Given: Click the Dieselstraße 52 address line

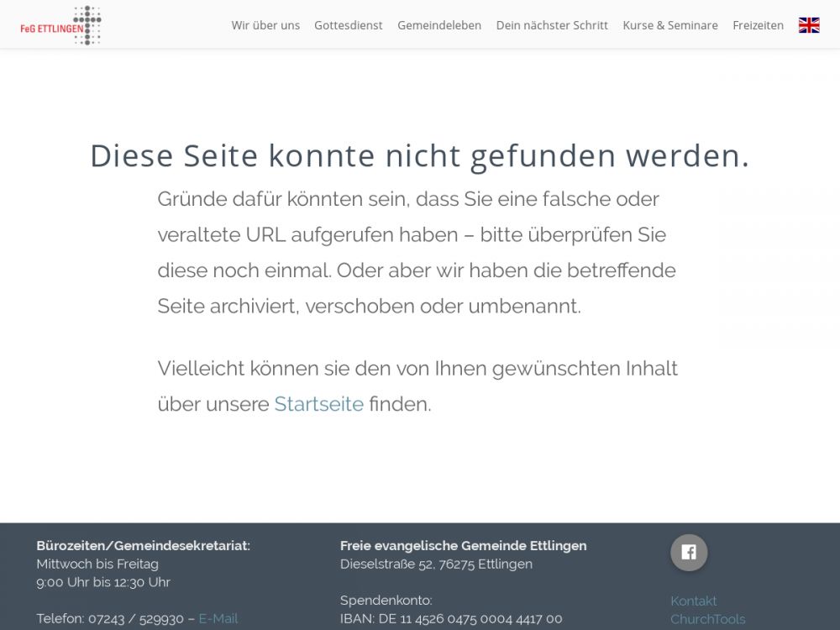Looking at the screenshot, I should 436,564.
